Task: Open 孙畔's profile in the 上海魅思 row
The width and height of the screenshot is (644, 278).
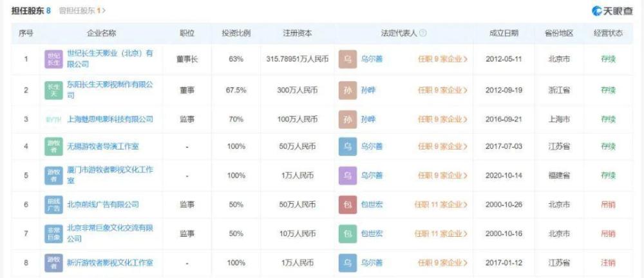Action: click(x=368, y=119)
